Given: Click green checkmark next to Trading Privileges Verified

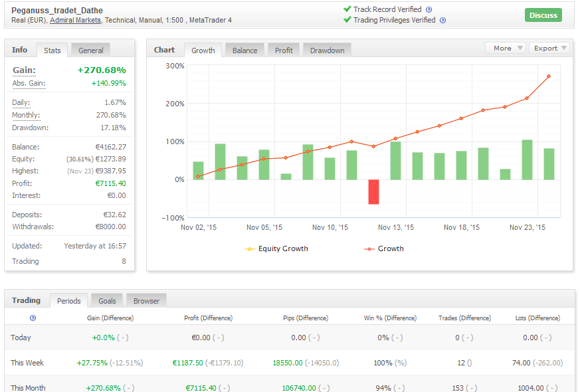Looking at the screenshot, I should coord(347,20).
